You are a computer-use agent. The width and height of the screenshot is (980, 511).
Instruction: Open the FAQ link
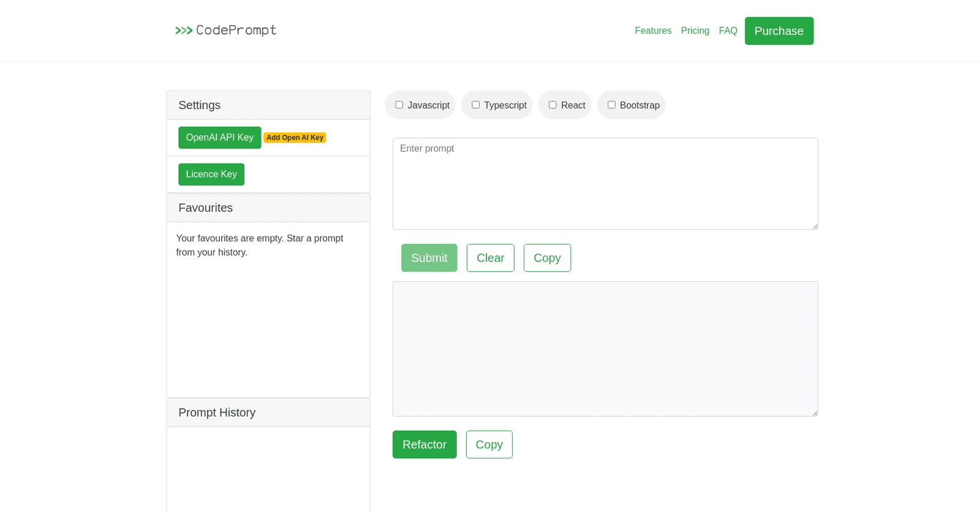(x=728, y=31)
